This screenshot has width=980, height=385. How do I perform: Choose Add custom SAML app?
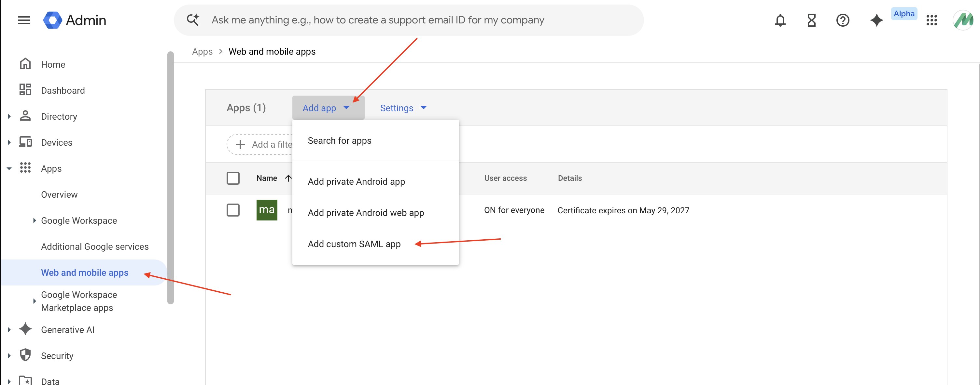pos(354,244)
